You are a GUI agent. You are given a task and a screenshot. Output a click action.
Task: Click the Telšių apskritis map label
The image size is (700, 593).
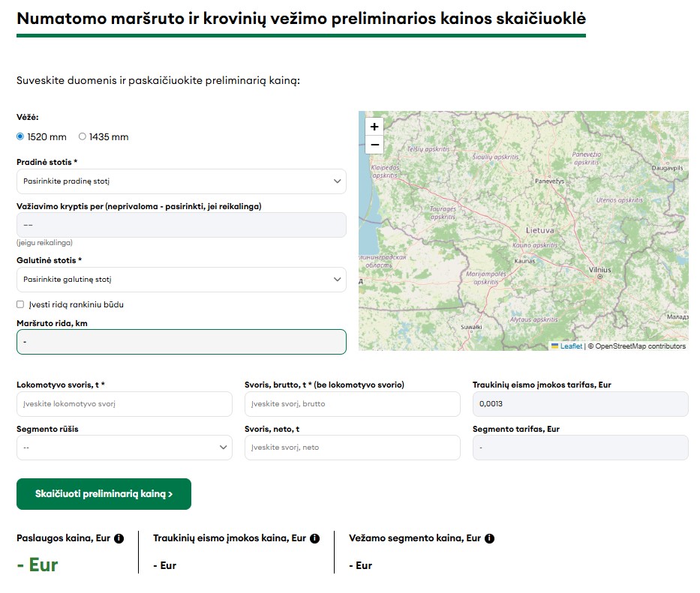coord(428,149)
